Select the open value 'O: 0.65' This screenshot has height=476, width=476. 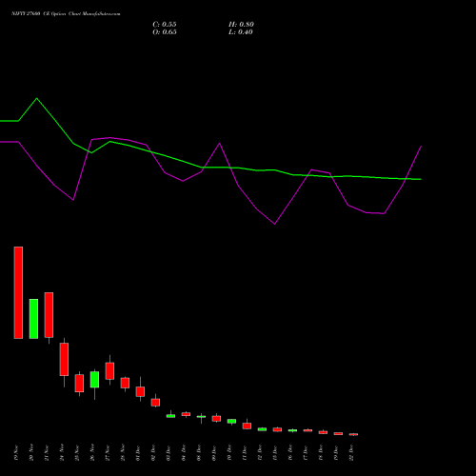click(165, 32)
